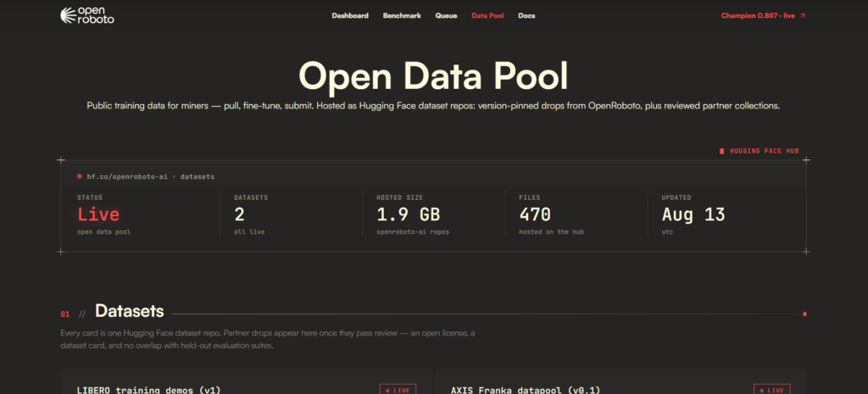The height and width of the screenshot is (394, 868).
Task: Follow the Champion 0.857 live link
Action: tap(764, 15)
